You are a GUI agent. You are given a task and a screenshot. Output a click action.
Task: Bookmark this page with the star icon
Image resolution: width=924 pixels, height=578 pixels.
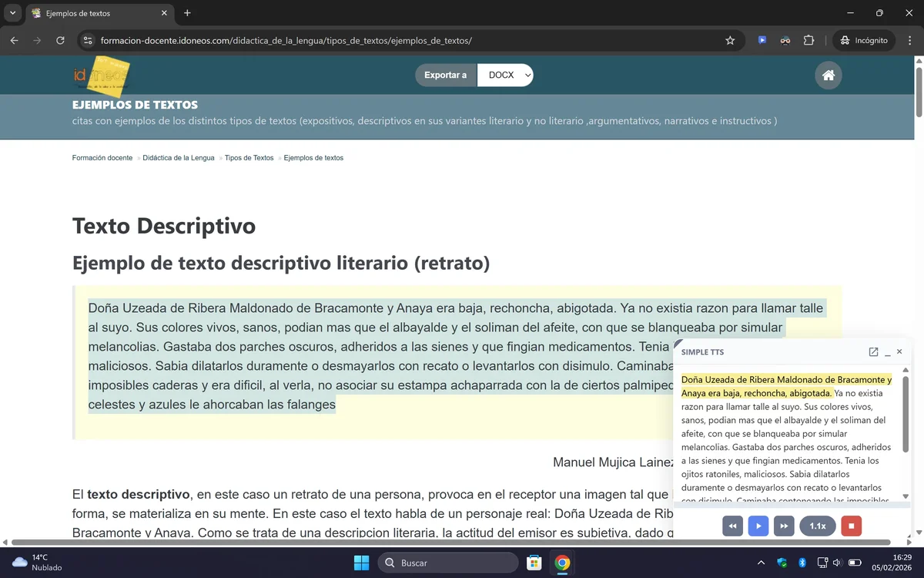click(x=729, y=40)
